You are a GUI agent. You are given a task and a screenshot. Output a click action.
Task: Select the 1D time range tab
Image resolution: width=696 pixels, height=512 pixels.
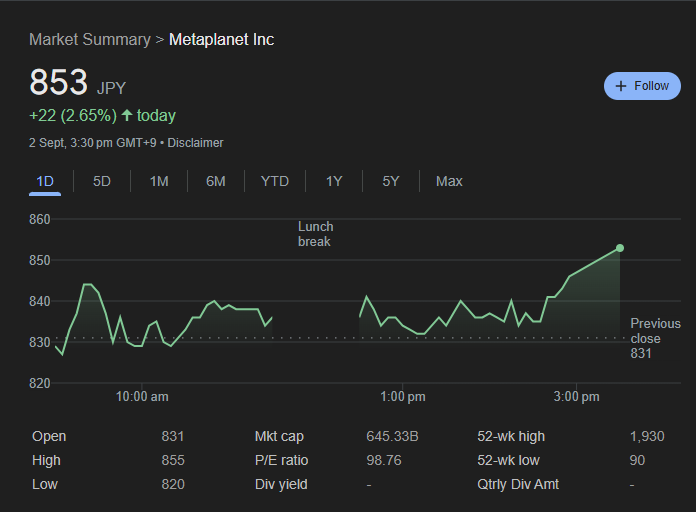click(45, 181)
